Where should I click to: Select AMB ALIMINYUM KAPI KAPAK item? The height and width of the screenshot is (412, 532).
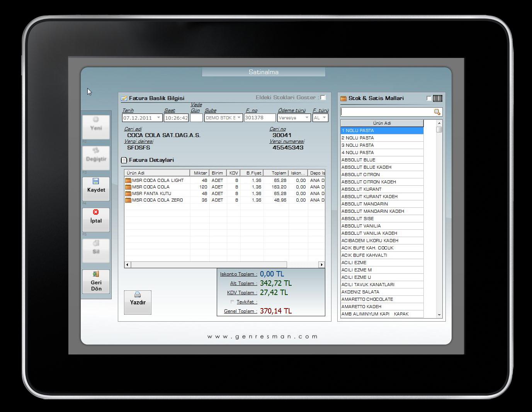point(382,314)
